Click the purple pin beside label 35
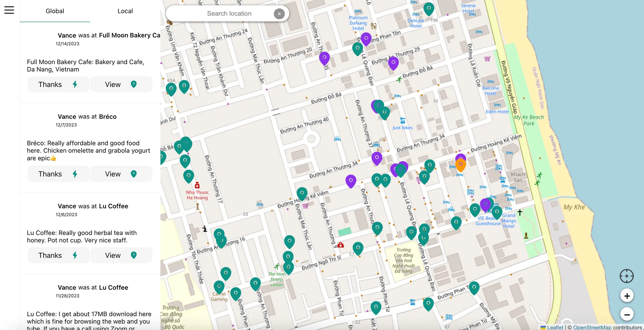 (x=324, y=58)
